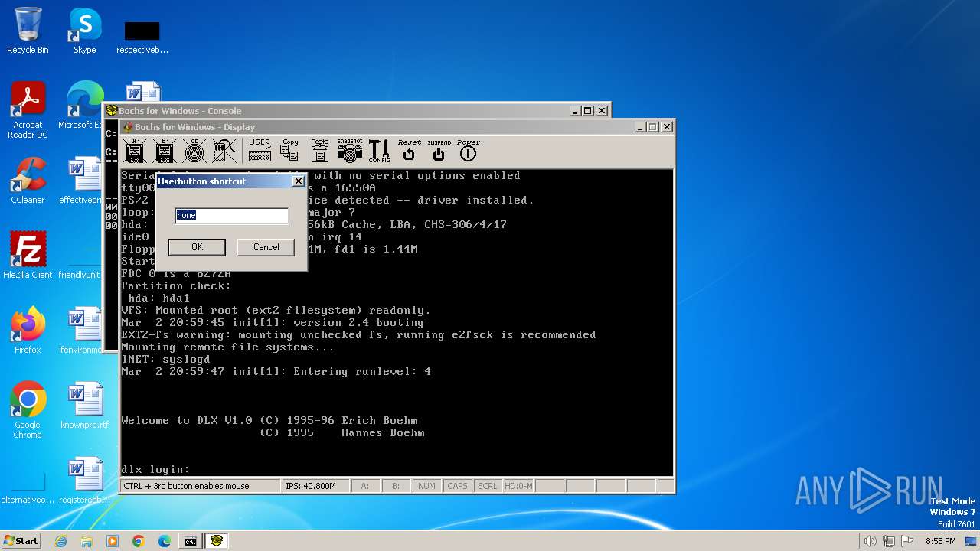Click the Suspend toolbar button

[x=439, y=151]
